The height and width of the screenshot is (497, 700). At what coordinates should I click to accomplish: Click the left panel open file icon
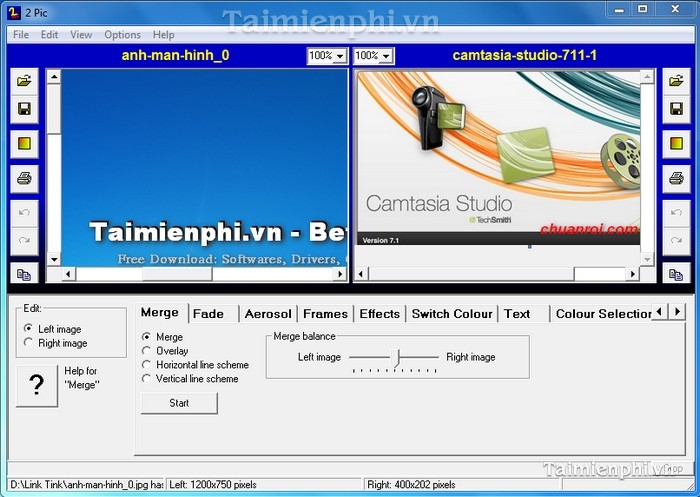coord(24,80)
